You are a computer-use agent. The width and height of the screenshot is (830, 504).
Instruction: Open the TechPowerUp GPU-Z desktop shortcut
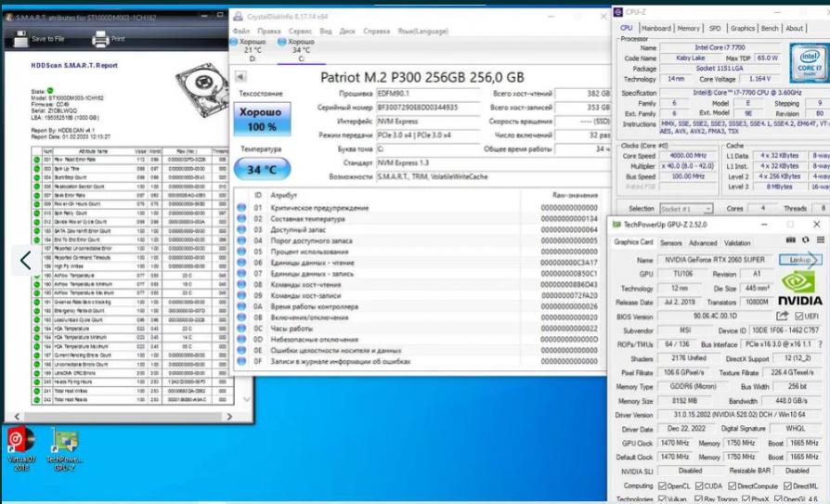tap(64, 449)
